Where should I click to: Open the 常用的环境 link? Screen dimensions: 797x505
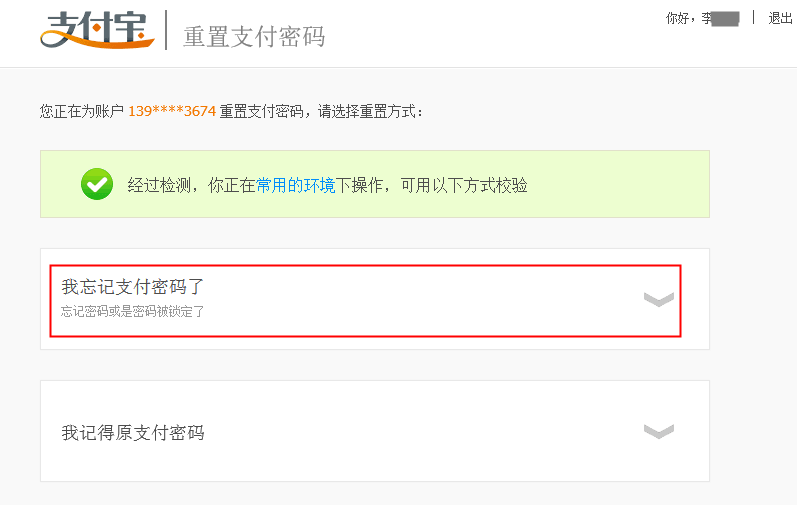tap(295, 185)
